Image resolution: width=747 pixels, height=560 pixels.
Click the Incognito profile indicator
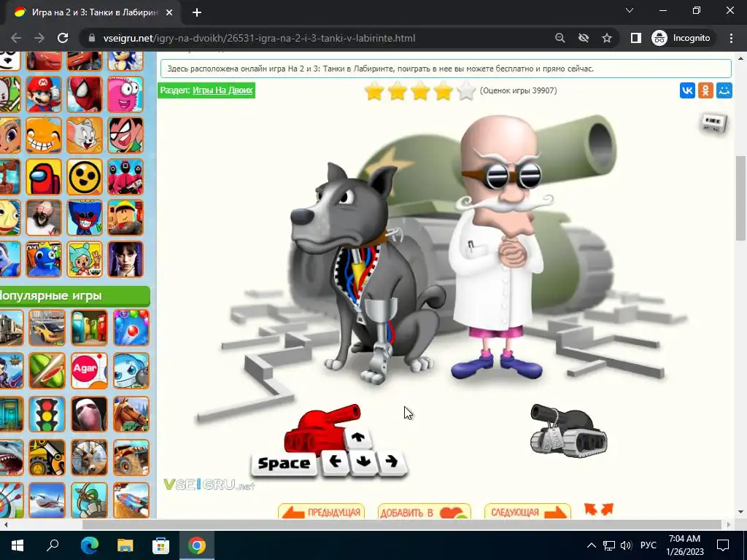[681, 38]
